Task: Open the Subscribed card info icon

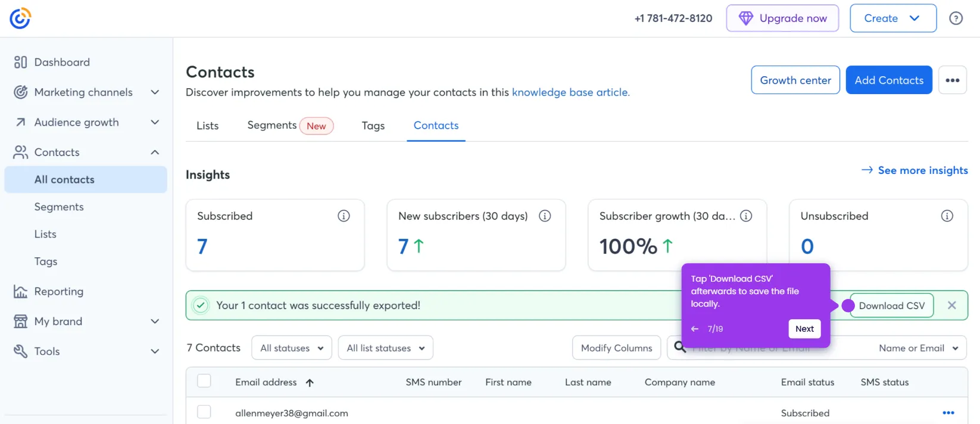Action: coord(344,216)
